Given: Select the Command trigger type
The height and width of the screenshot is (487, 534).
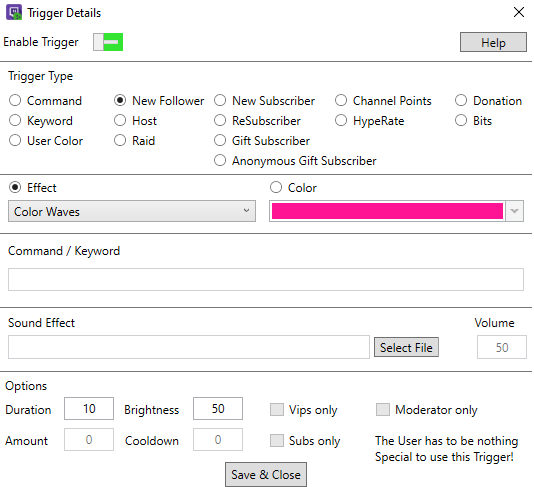Looking at the screenshot, I should [x=15, y=100].
